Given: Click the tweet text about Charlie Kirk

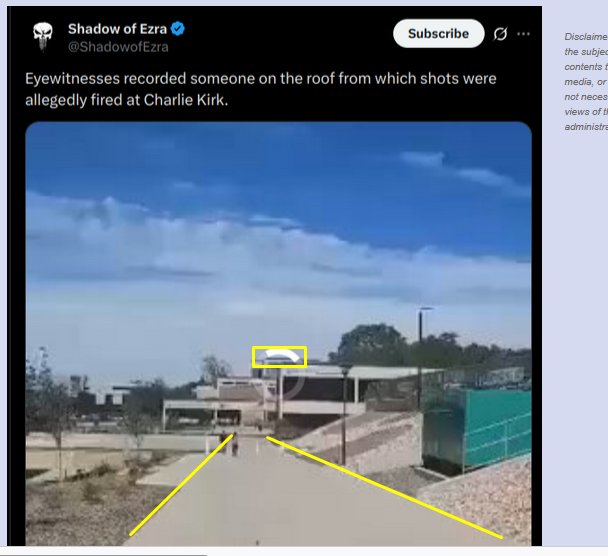Looking at the screenshot, I should coord(261,89).
